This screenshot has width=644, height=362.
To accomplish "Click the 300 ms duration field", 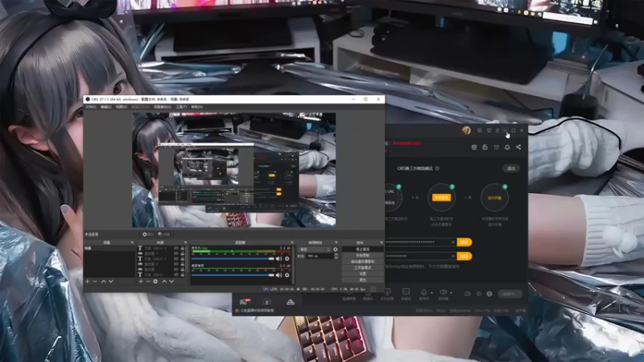I will click(x=320, y=256).
